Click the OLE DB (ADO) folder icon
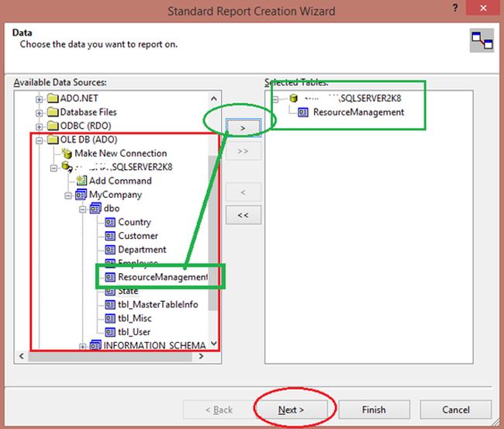504x429 pixels. pos(53,140)
